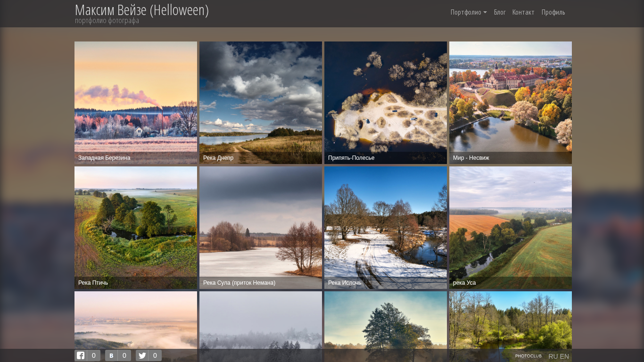
Task: Open the Photoclub logo link
Action: click(528, 356)
